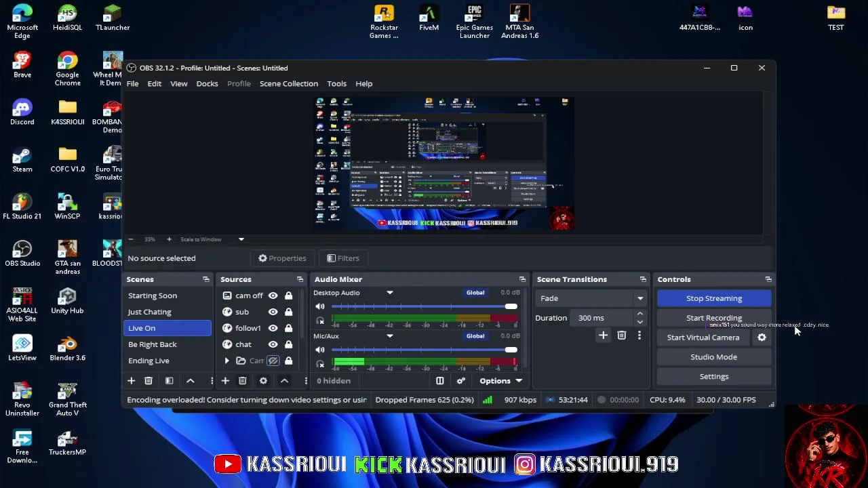The width and height of the screenshot is (868, 488).
Task: Open OBS Studio desktop shortcut
Action: (x=22, y=253)
